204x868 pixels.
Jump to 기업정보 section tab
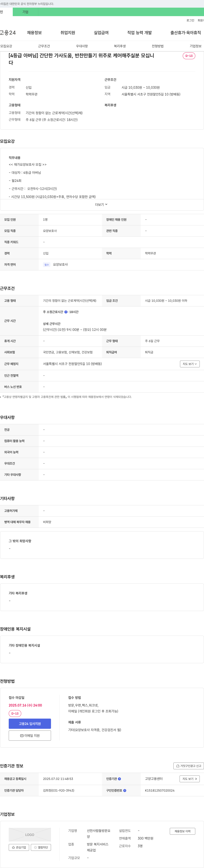pos(195,46)
